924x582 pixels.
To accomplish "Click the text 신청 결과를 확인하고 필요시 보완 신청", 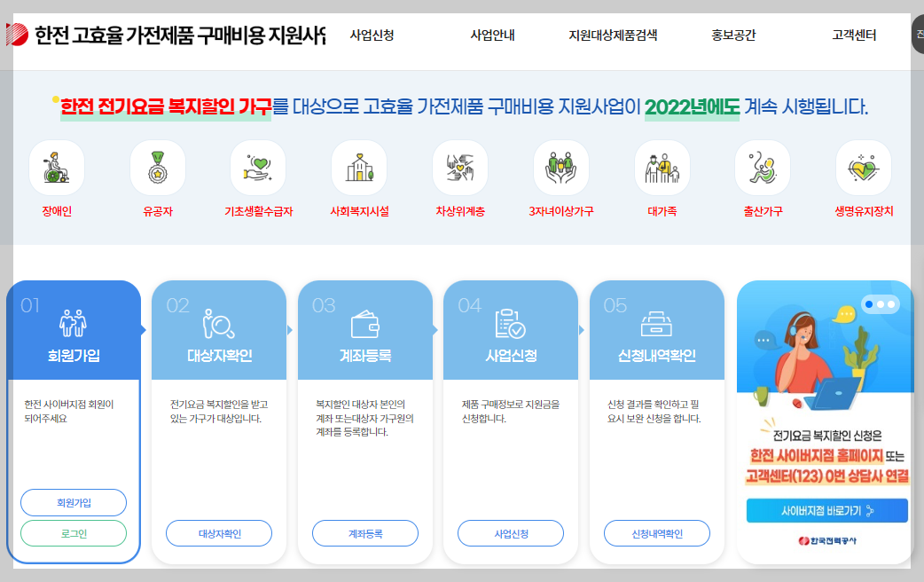I will coord(654,411).
